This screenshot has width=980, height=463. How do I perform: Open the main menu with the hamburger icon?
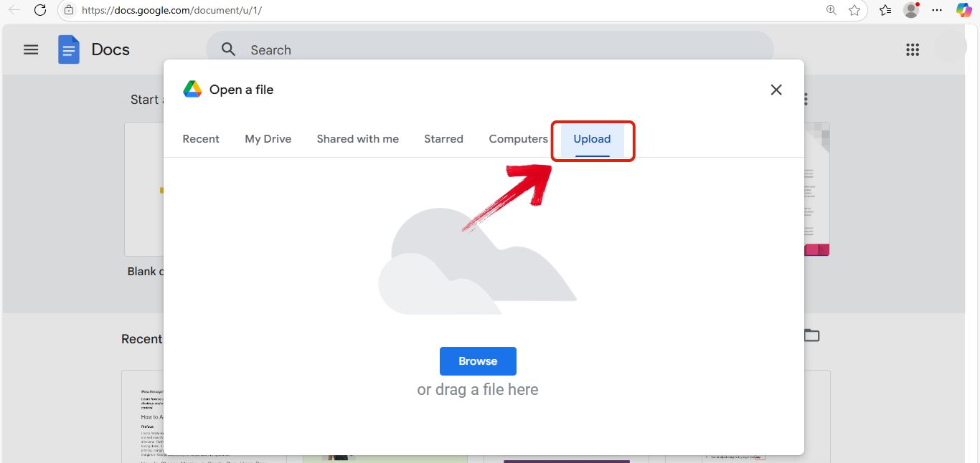(31, 49)
